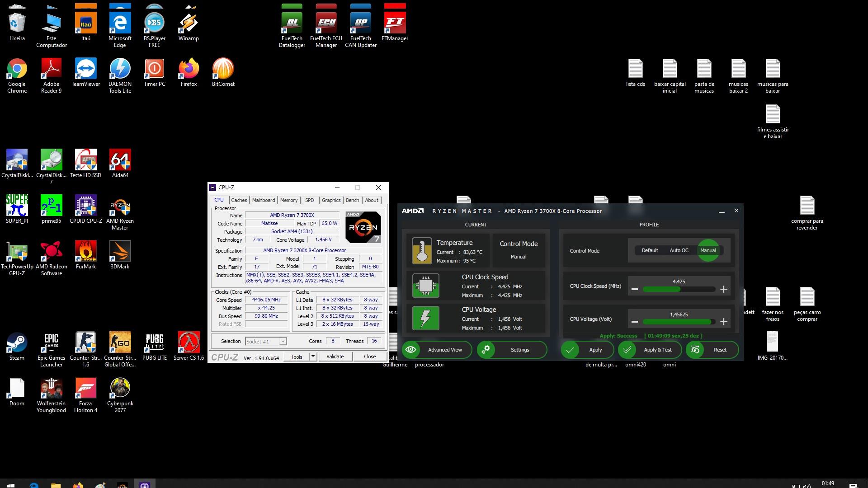Open DAEMON Tools Lite icon
The height and width of the screenshot is (488, 868).
120,75
